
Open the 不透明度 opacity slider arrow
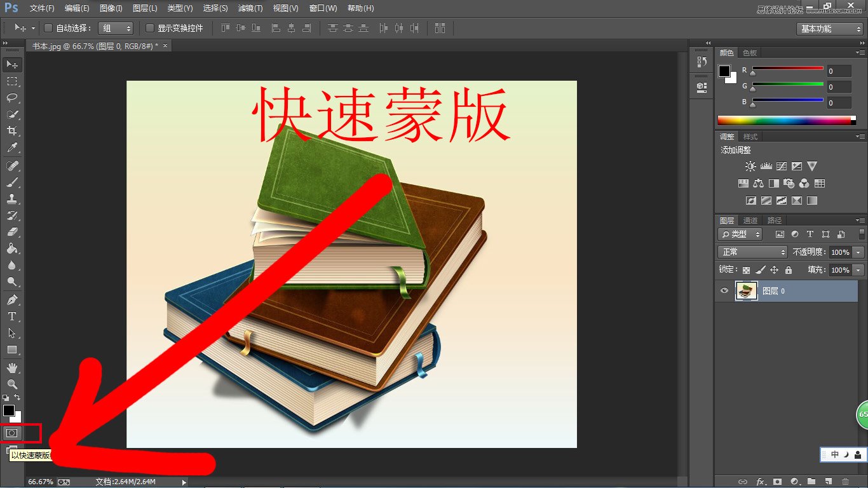tap(859, 252)
